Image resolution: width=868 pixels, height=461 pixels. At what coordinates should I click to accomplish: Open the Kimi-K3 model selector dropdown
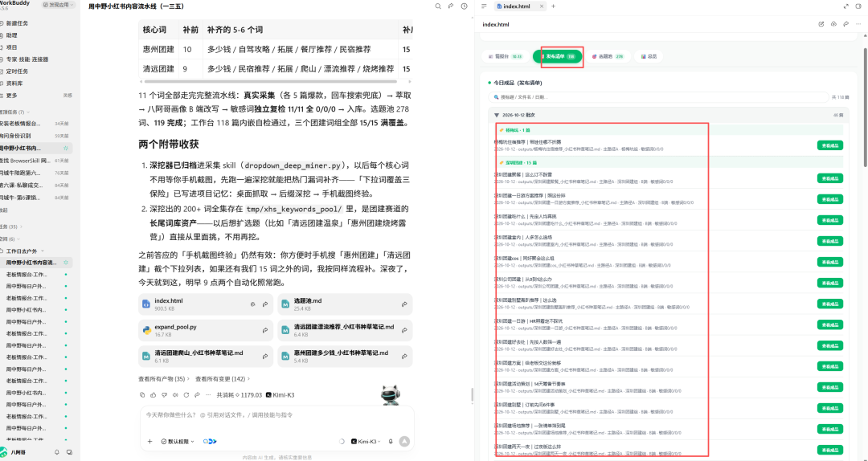366,442
